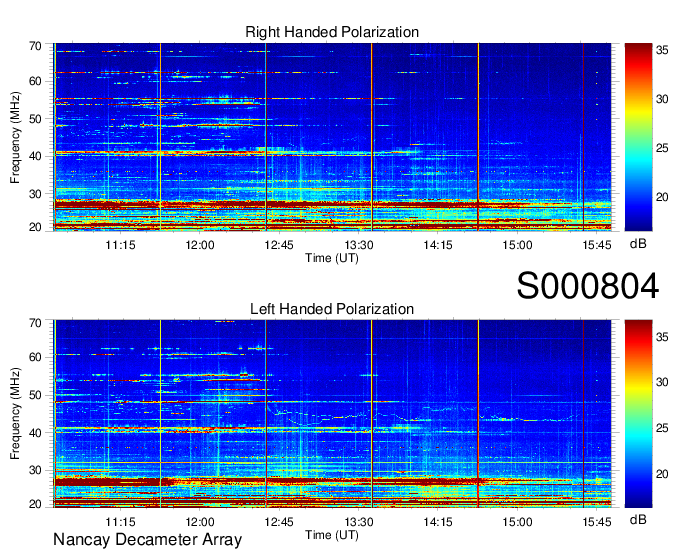
Task: Click the top dB color scale bar
Action: click(638, 137)
